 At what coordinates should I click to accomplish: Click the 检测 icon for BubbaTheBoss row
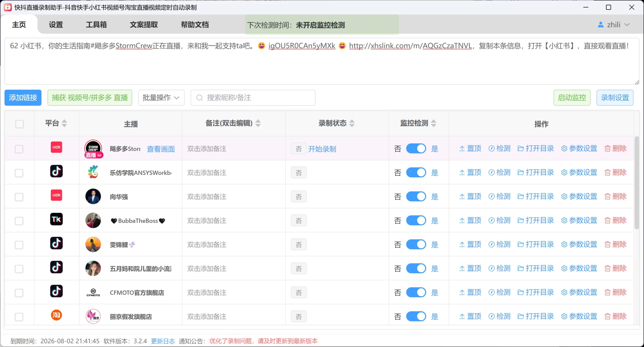[491, 220]
